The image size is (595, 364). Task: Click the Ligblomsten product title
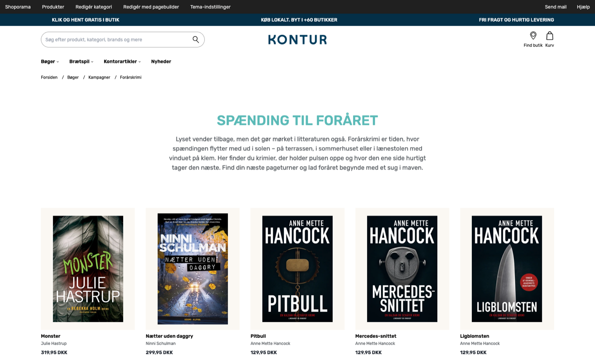click(474, 336)
